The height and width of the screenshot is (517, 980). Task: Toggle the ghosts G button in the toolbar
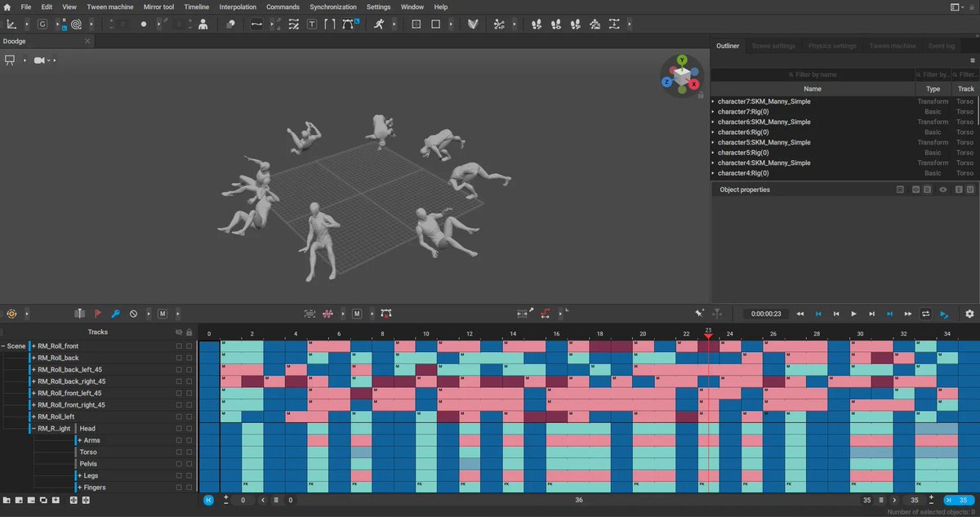click(42, 25)
